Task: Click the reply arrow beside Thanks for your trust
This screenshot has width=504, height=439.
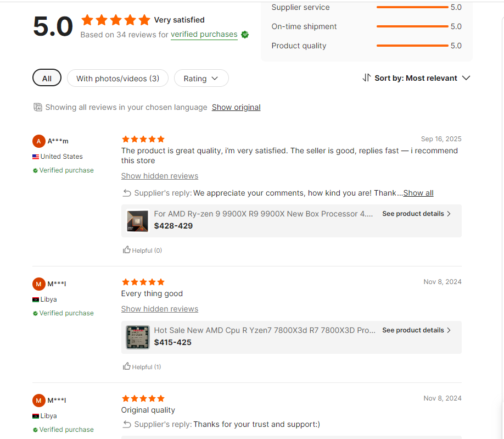Action: (127, 424)
